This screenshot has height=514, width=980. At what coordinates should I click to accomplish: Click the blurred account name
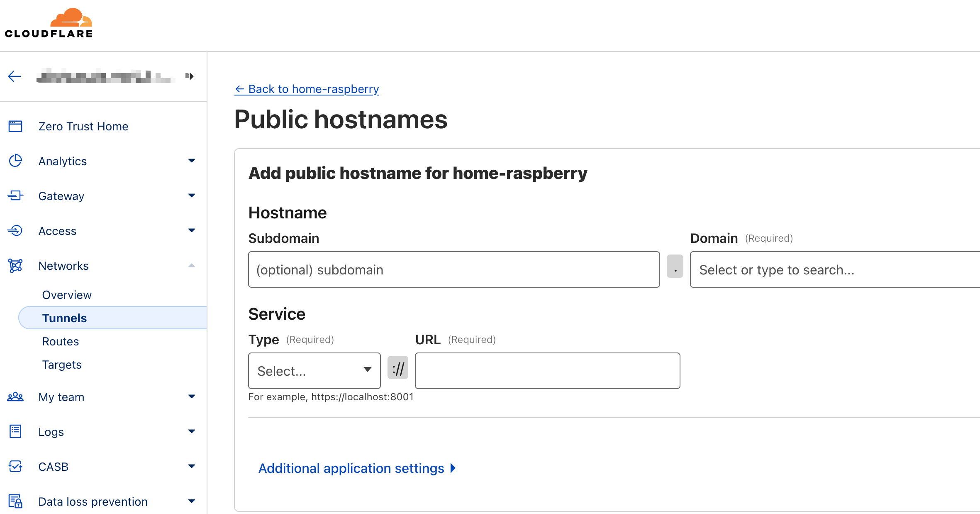click(x=106, y=76)
